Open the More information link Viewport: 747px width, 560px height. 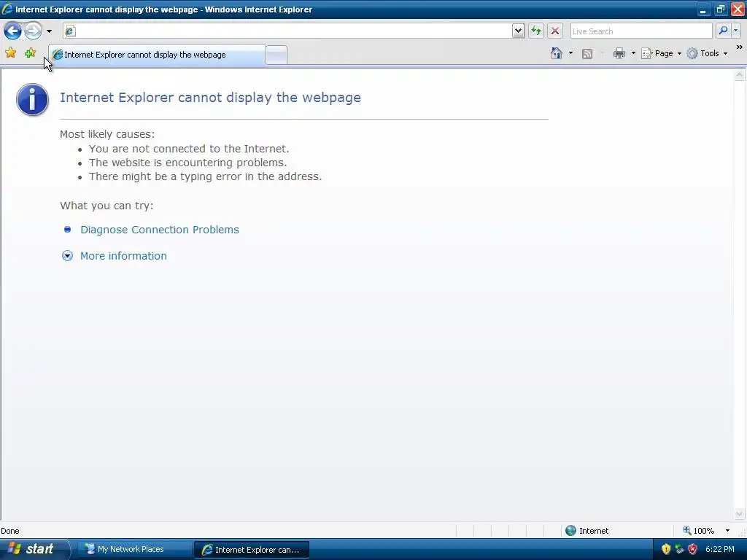coord(123,256)
